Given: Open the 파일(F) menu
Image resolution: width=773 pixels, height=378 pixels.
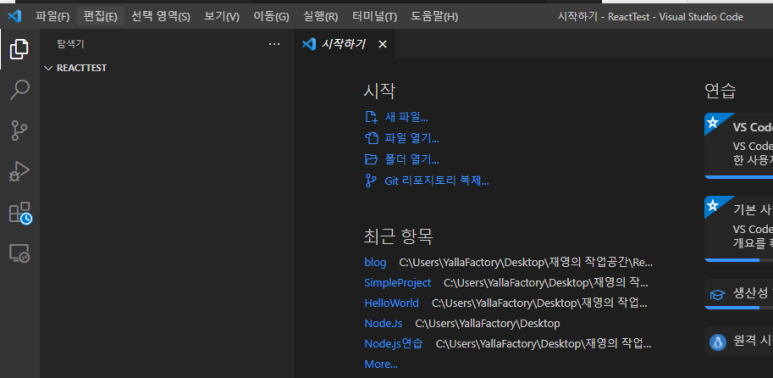Looking at the screenshot, I should (52, 17).
